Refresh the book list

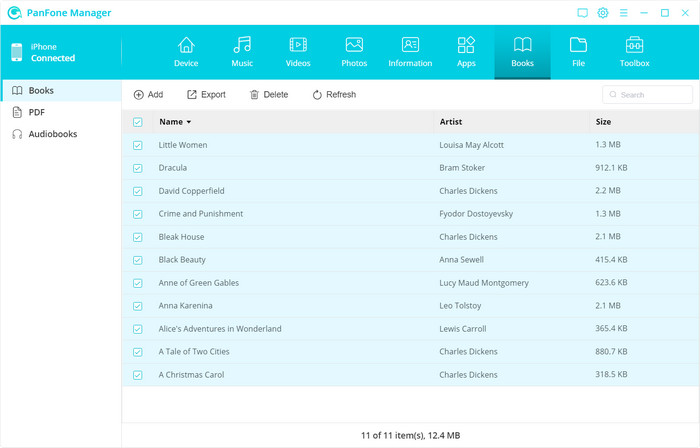(x=333, y=95)
